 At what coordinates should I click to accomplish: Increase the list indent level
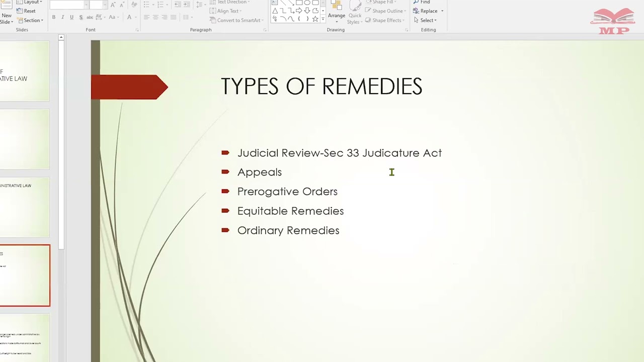tap(187, 4)
